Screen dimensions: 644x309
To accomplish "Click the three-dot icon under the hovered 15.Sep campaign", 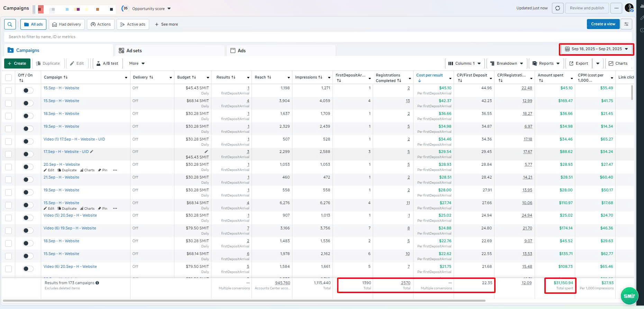I will click(x=115, y=209).
